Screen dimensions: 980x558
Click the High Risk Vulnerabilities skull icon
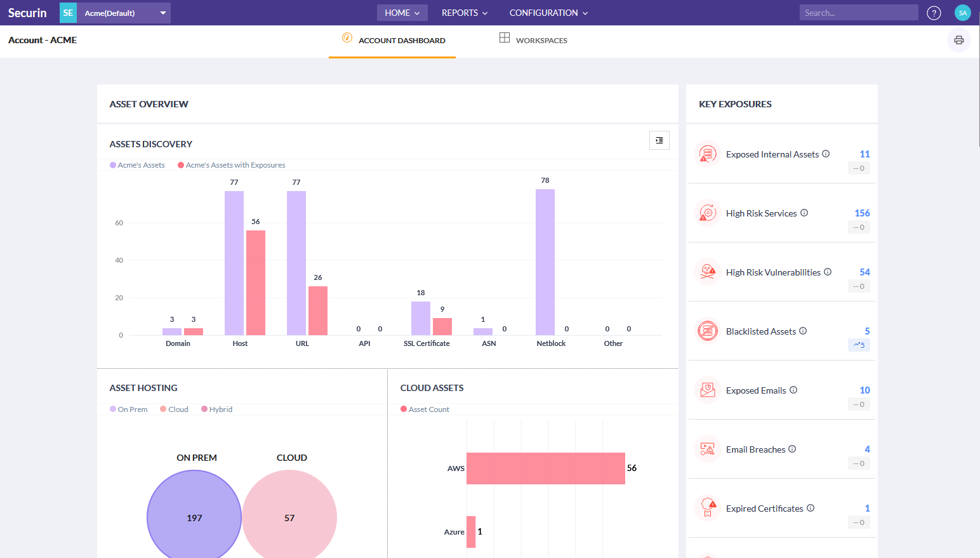click(x=708, y=272)
